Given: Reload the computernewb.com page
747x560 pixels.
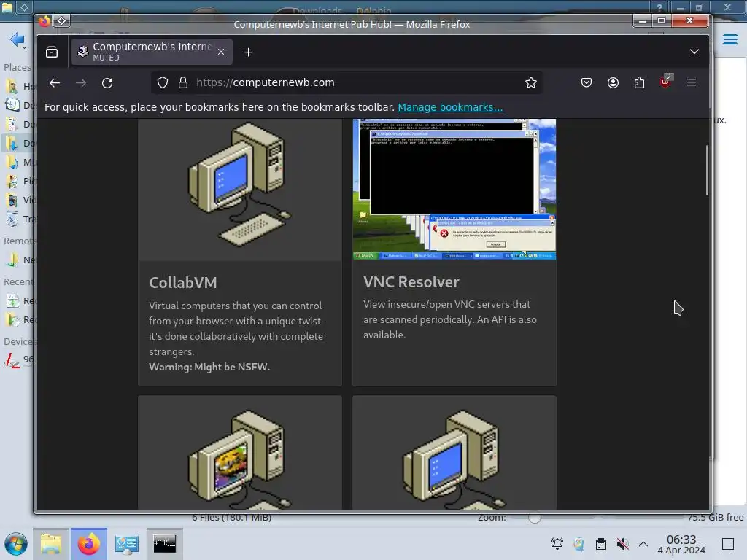Looking at the screenshot, I should click(107, 83).
